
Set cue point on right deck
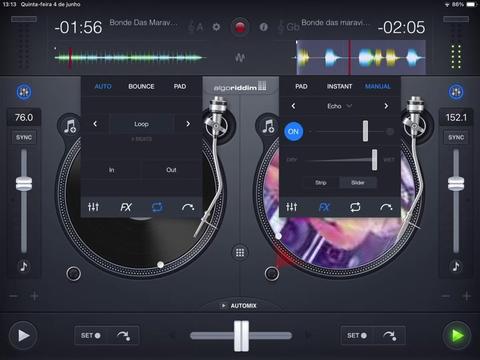357,335
